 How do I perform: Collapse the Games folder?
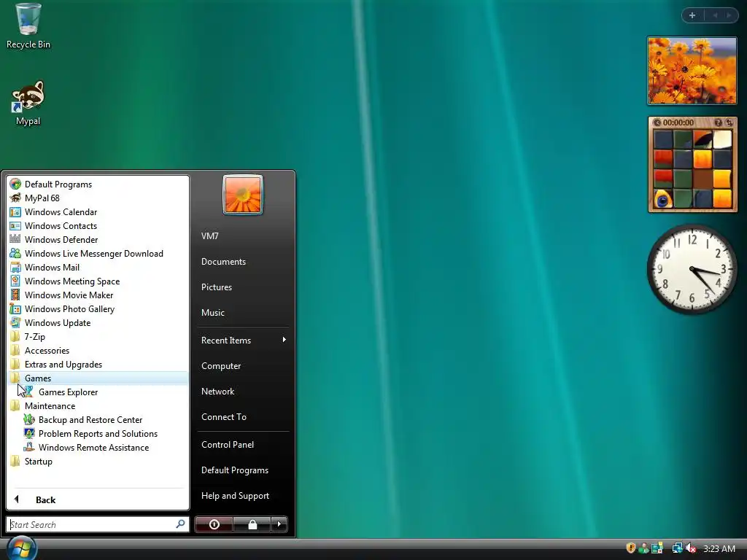point(98,378)
